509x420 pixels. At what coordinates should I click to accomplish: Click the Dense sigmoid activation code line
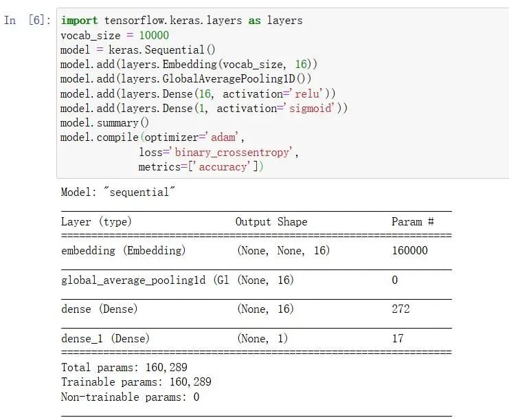[x=204, y=108]
